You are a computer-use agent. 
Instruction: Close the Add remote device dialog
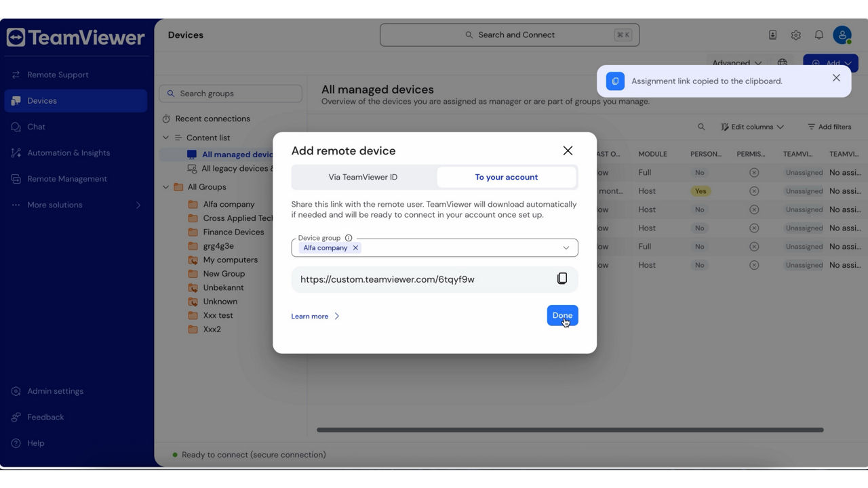tap(568, 150)
